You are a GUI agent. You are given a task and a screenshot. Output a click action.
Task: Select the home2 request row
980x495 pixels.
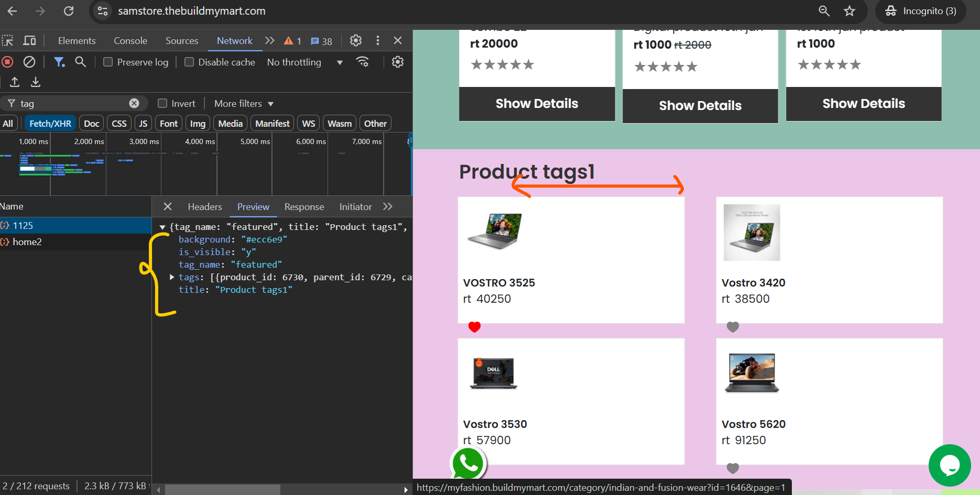pyautogui.click(x=75, y=241)
